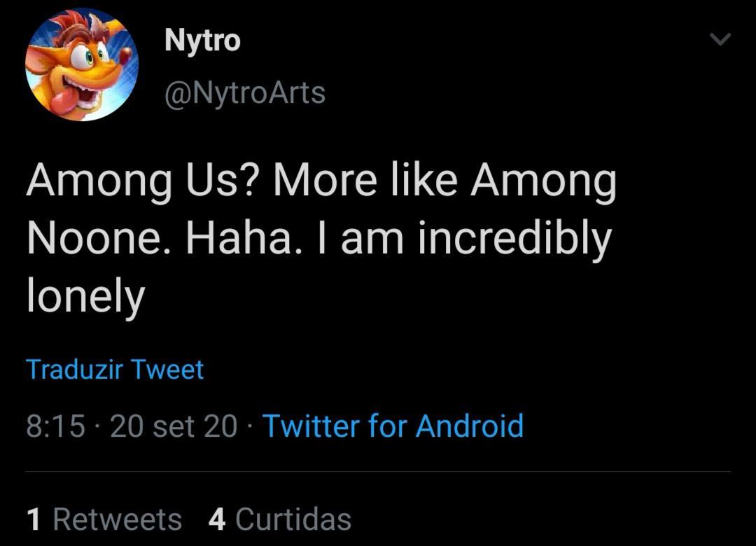Image resolution: width=756 pixels, height=546 pixels.
Task: View the 1 Retweets list
Action: (x=104, y=519)
